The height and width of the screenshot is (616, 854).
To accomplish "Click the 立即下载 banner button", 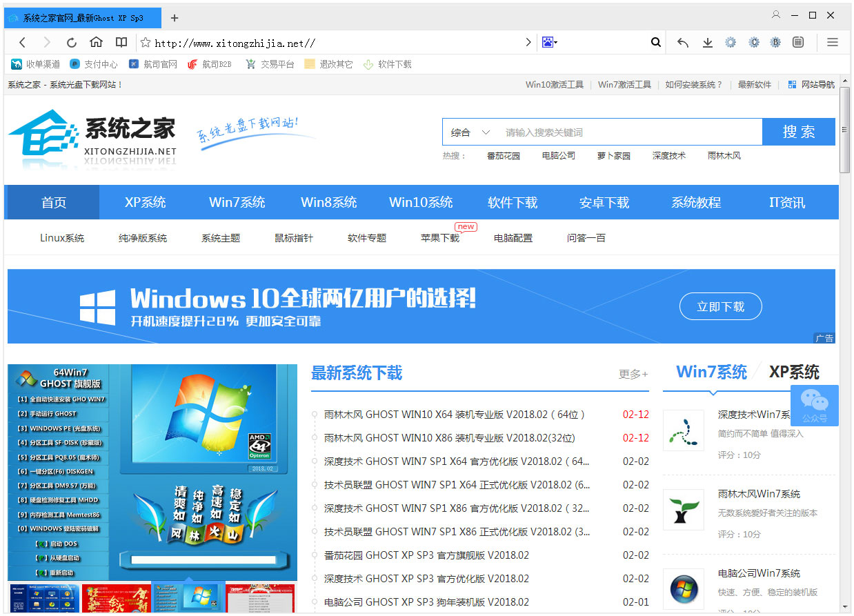I will pos(720,307).
